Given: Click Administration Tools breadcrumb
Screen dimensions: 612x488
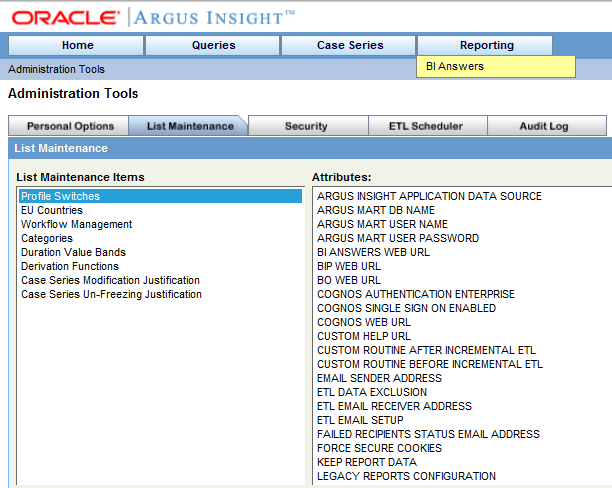Looking at the screenshot, I should click(x=57, y=69).
